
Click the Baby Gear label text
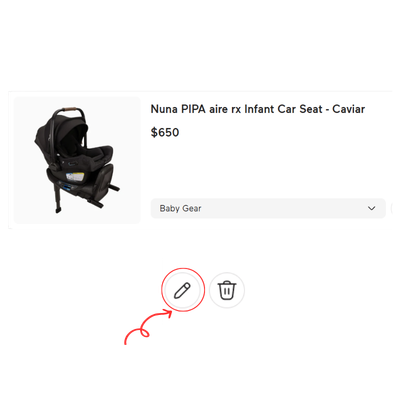180,208
